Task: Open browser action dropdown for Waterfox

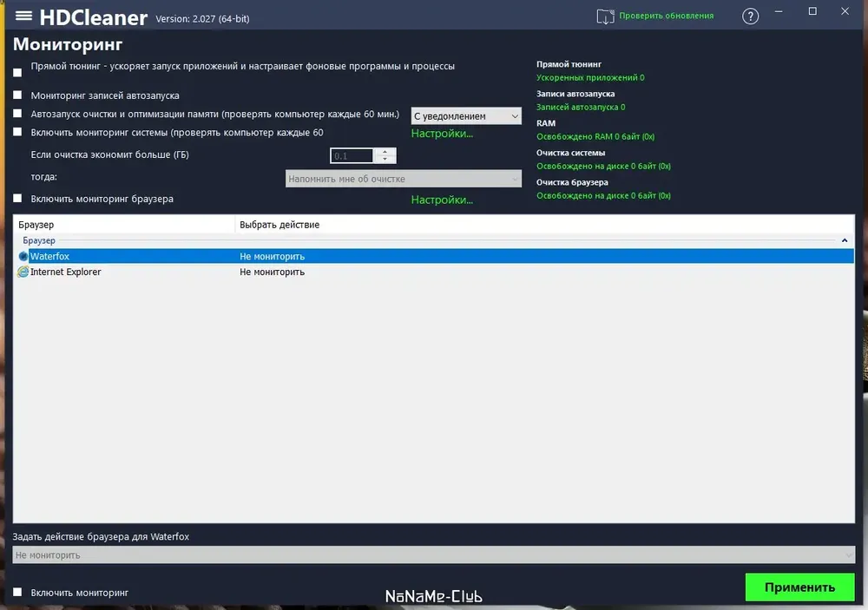Action: pos(433,554)
